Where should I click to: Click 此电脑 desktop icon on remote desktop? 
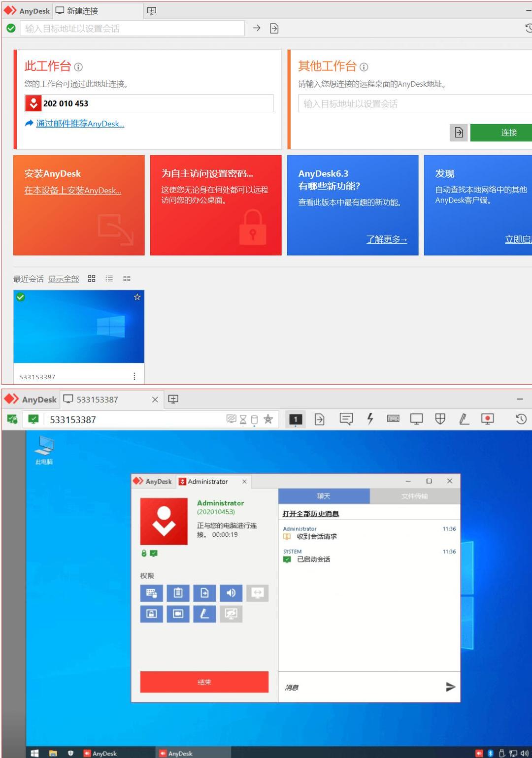tap(44, 450)
